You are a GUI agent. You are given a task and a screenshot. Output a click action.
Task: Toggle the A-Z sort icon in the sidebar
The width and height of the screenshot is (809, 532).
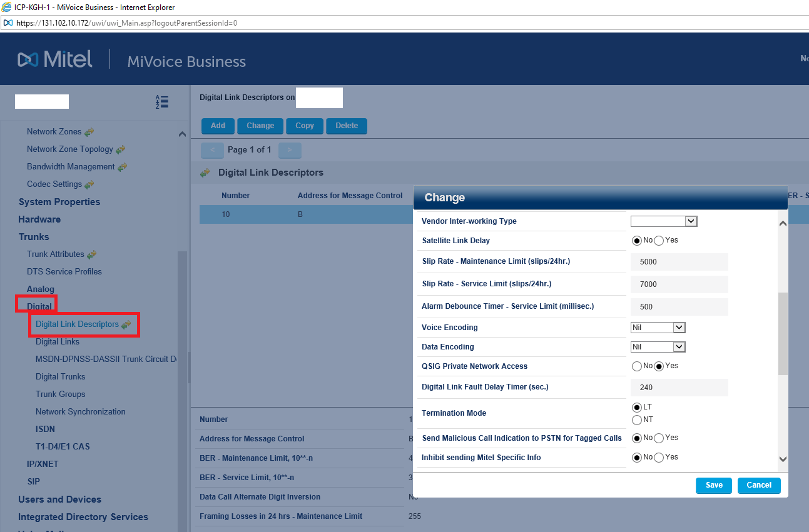pyautogui.click(x=161, y=102)
